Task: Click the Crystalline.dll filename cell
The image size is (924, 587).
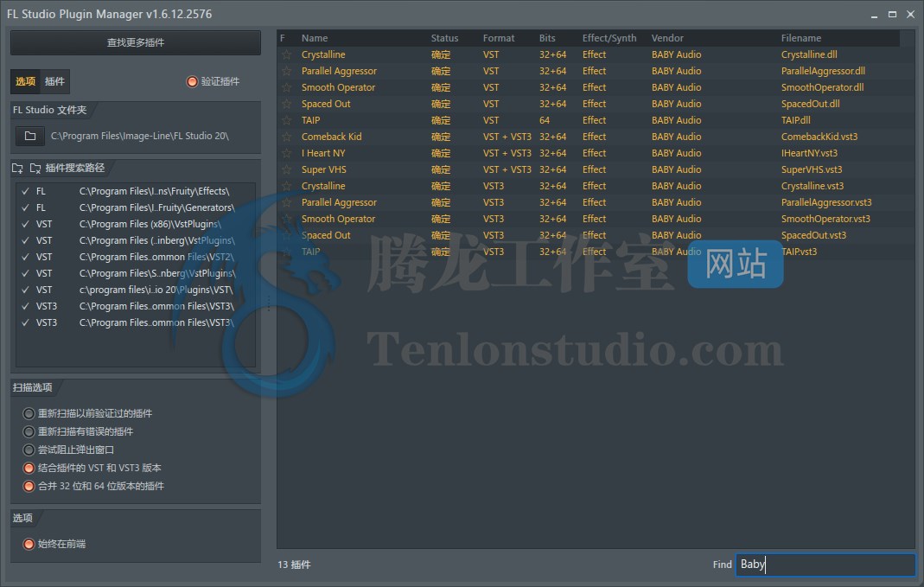Action: pos(809,54)
